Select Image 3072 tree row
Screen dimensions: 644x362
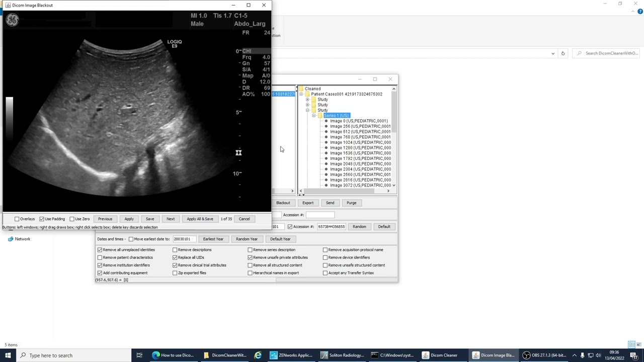click(360, 186)
